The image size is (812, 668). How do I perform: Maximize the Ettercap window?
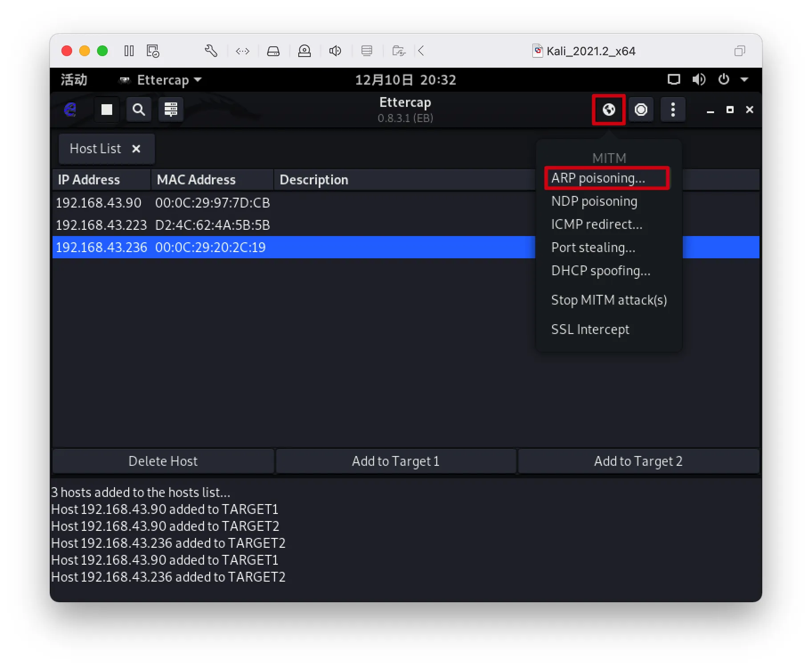(x=730, y=110)
